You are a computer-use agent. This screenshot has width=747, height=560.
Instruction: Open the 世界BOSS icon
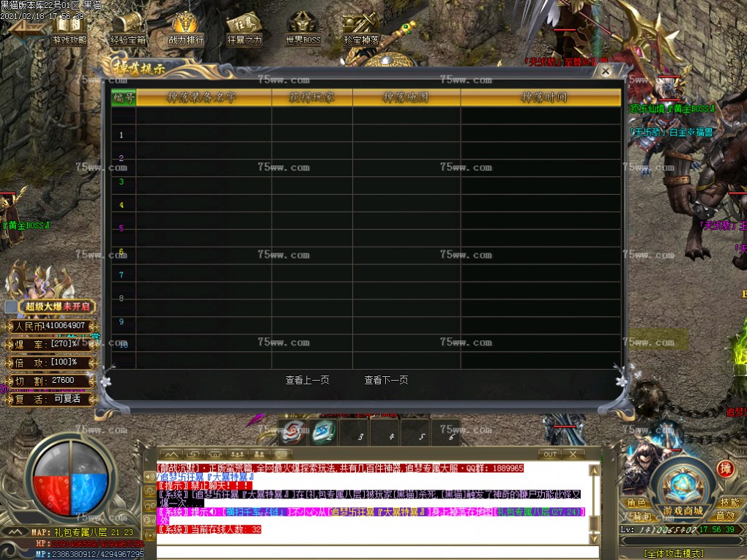[303, 29]
